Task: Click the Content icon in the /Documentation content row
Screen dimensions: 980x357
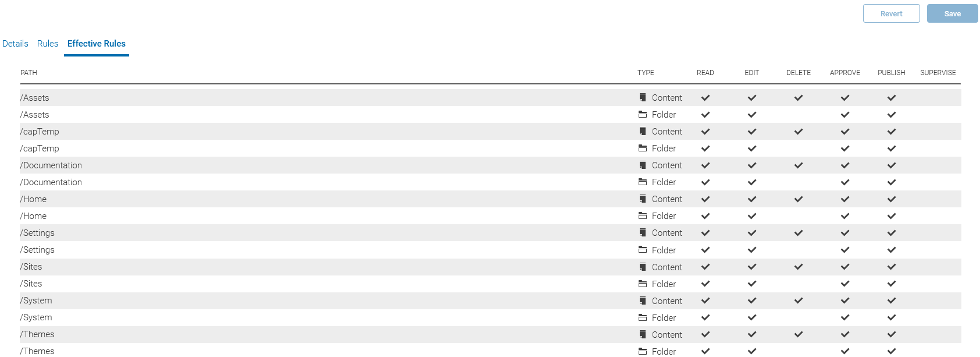Action: (x=643, y=165)
